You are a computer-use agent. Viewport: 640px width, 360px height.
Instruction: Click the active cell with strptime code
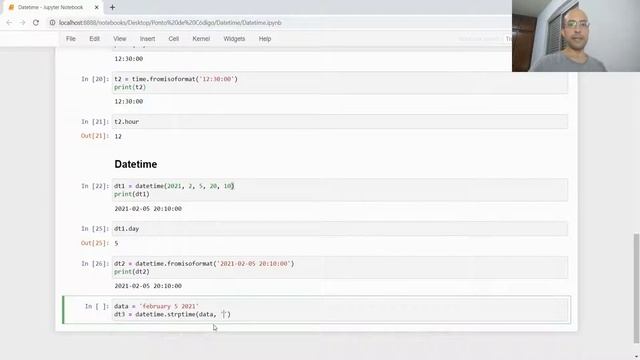click(340, 310)
